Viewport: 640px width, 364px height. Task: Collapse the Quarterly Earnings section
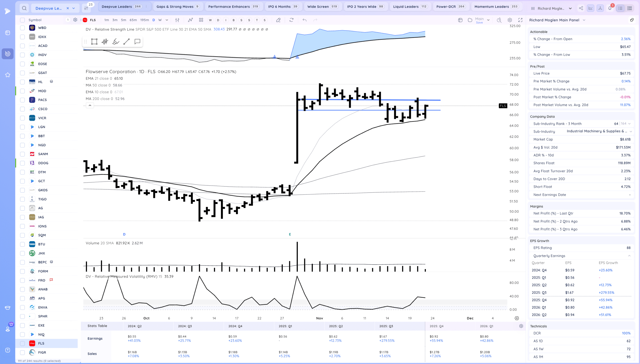coord(629,256)
